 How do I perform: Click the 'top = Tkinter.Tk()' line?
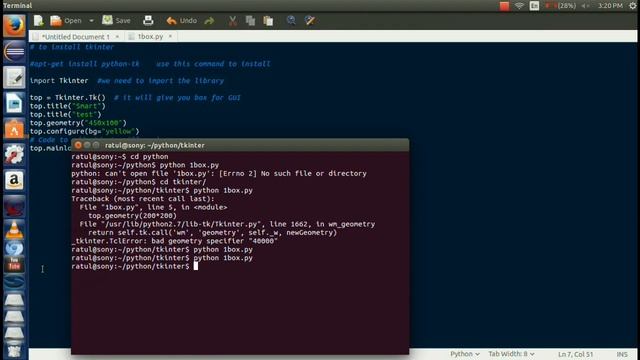(67, 98)
